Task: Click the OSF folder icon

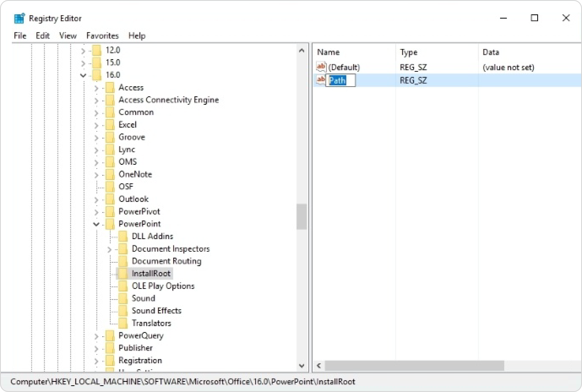Action: pos(110,186)
